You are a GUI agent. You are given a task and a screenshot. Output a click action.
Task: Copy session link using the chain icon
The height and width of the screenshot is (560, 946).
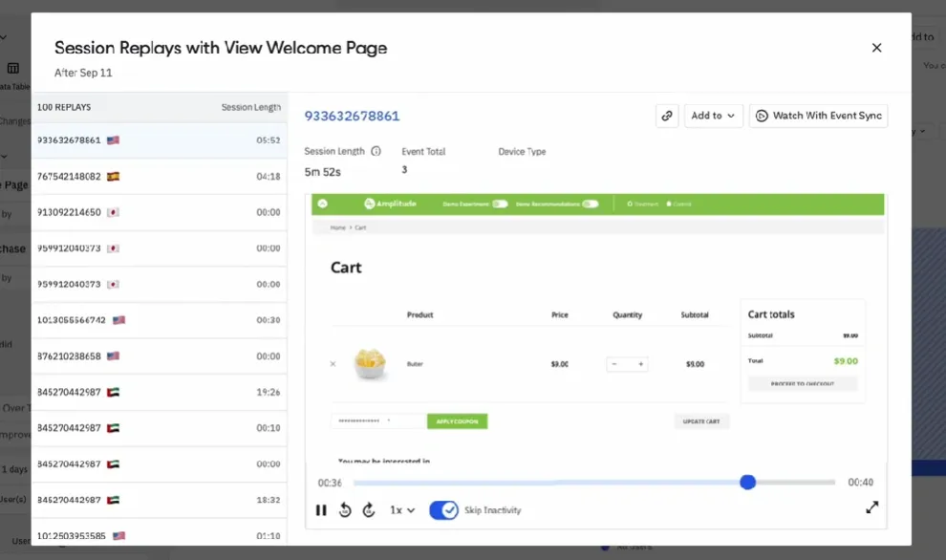[x=667, y=116]
